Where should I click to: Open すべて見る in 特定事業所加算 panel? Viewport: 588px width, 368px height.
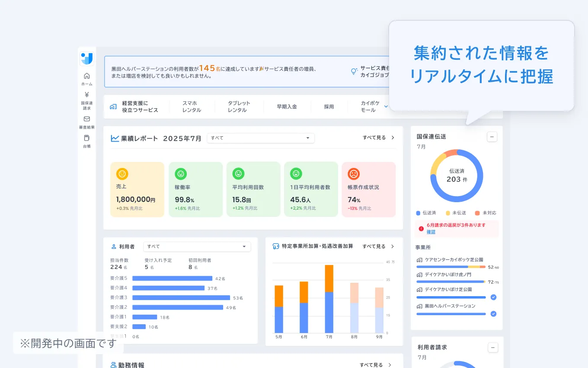tap(374, 246)
